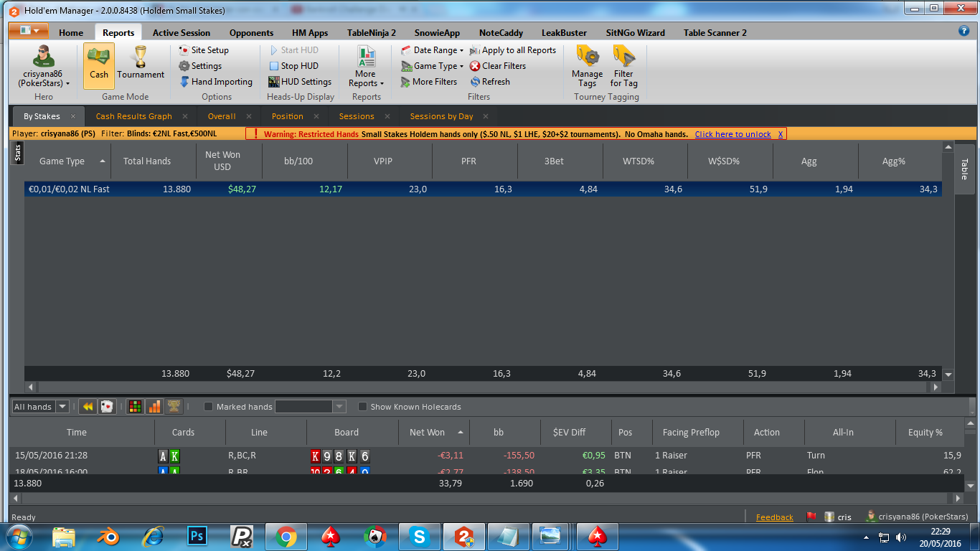Image resolution: width=980 pixels, height=551 pixels.
Task: Open the HM Apps tab
Action: point(310,33)
